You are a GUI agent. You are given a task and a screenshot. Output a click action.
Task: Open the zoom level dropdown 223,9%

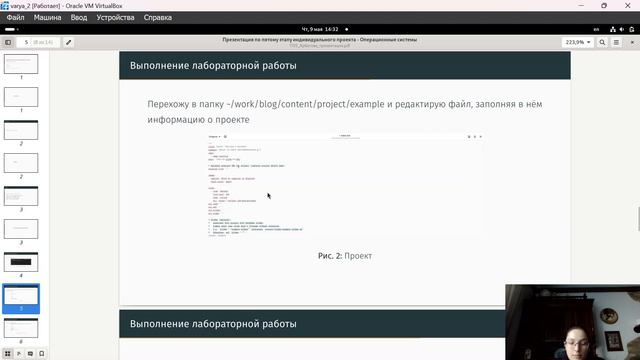[578, 42]
